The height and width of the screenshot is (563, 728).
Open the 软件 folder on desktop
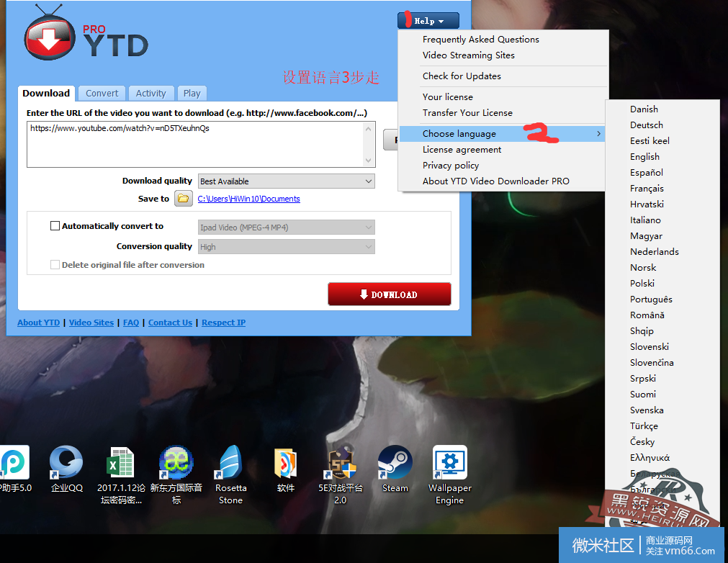pos(286,469)
